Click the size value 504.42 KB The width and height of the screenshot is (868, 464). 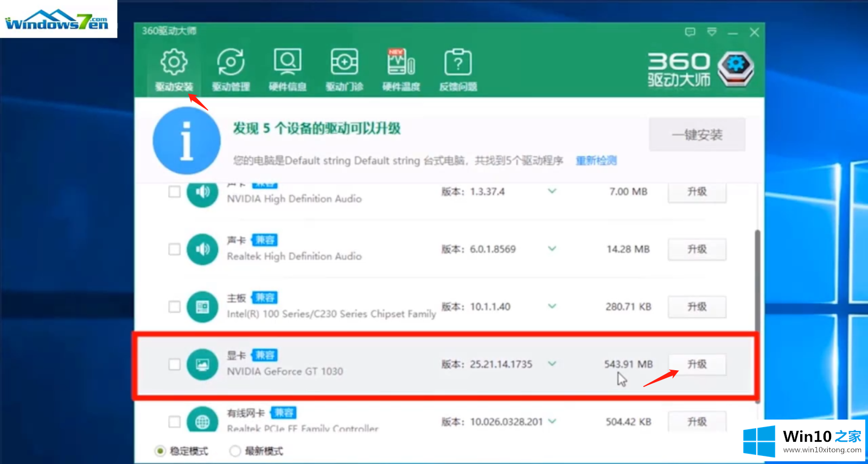click(628, 422)
